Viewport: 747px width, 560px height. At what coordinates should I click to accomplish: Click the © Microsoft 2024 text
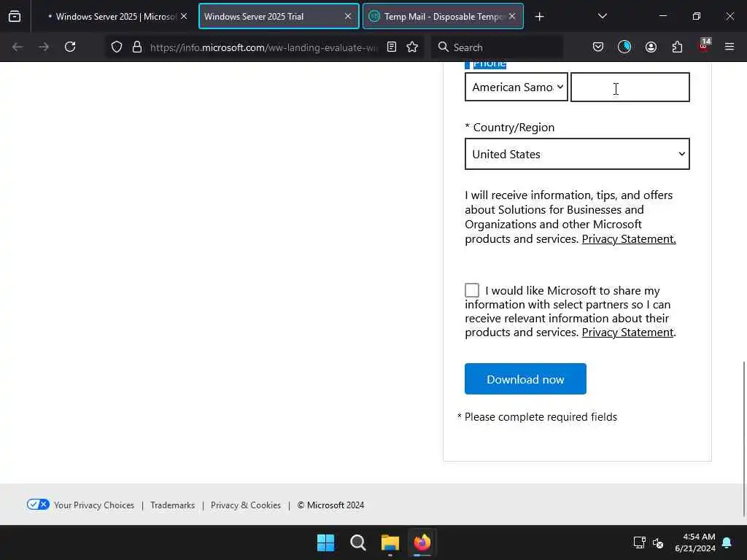[330, 505]
